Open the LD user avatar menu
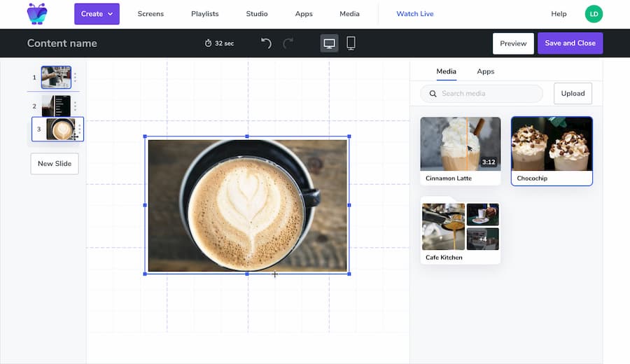Viewport: 630px width, 364px height. pos(594,14)
